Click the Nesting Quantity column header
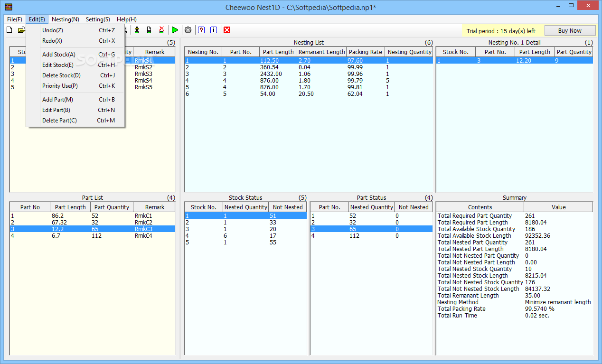This screenshot has width=602, height=364. 410,52
